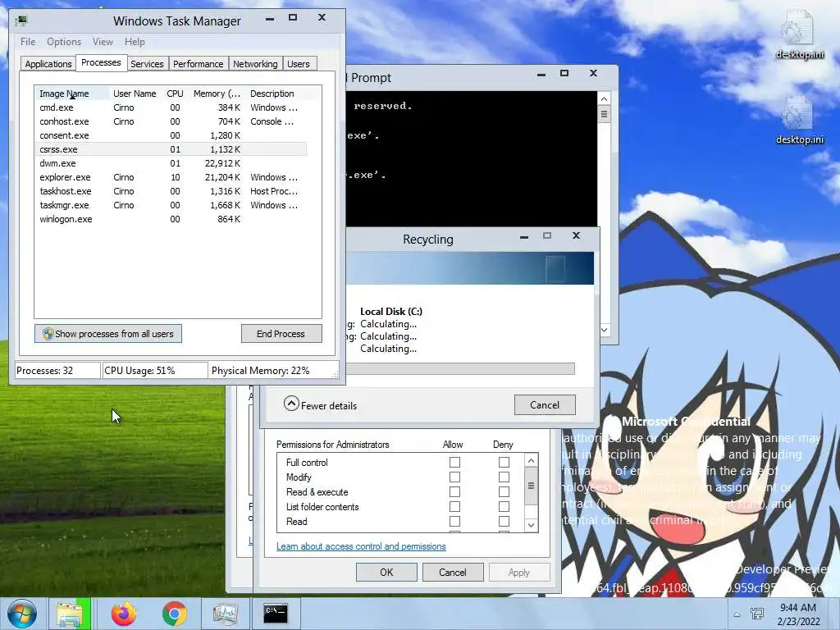840x630 pixels.
Task: Select the conhost.exe process row
Action: pyautogui.click(x=171, y=121)
